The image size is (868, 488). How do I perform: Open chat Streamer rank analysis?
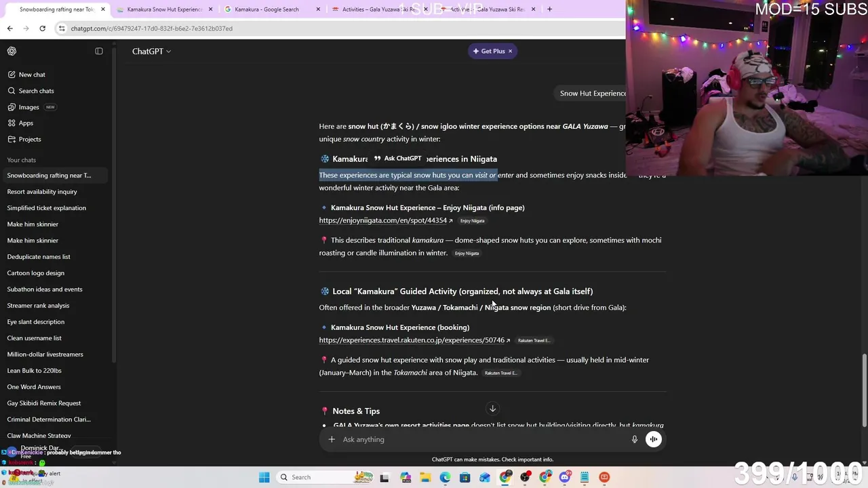point(55,306)
